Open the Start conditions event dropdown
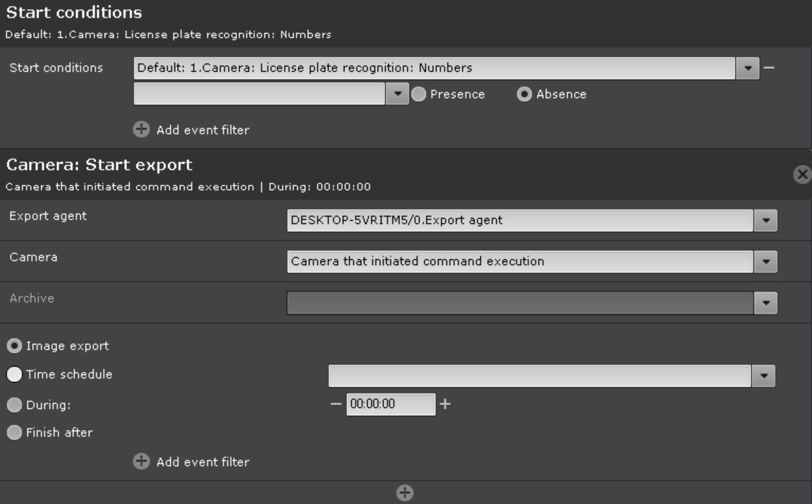This screenshot has width=812, height=504. [748, 68]
